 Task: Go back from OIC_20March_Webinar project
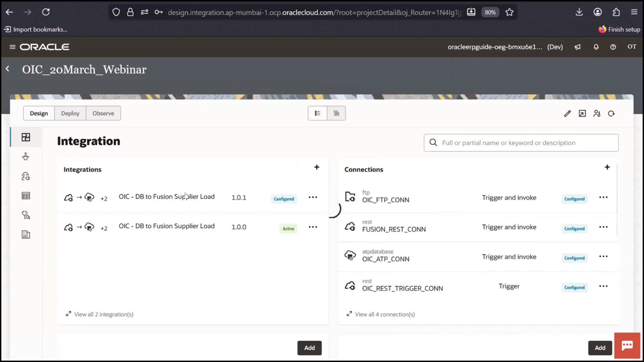pyautogui.click(x=8, y=69)
